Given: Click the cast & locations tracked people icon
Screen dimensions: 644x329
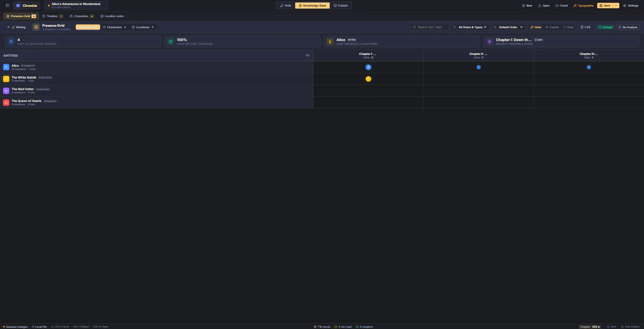Looking at the screenshot, I should click(x=11, y=42).
